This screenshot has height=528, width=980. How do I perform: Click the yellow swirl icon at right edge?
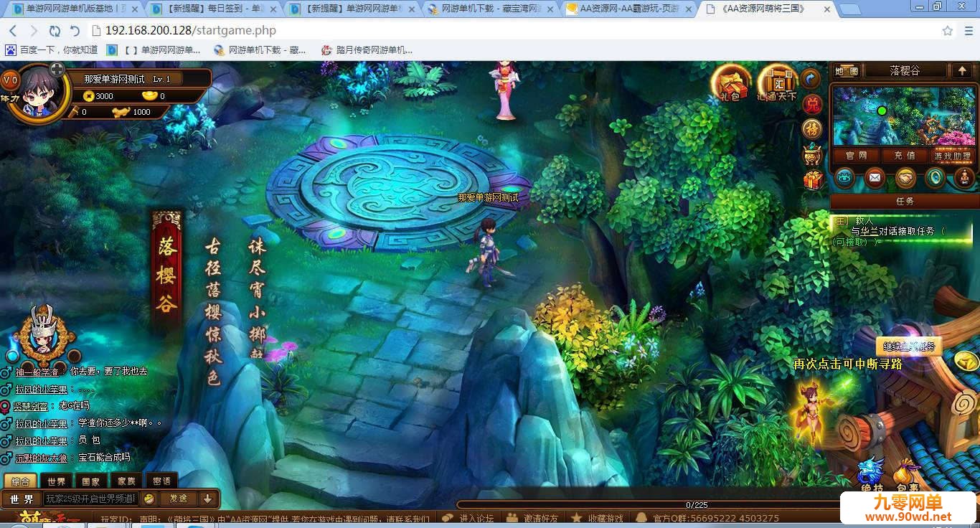[x=966, y=362]
